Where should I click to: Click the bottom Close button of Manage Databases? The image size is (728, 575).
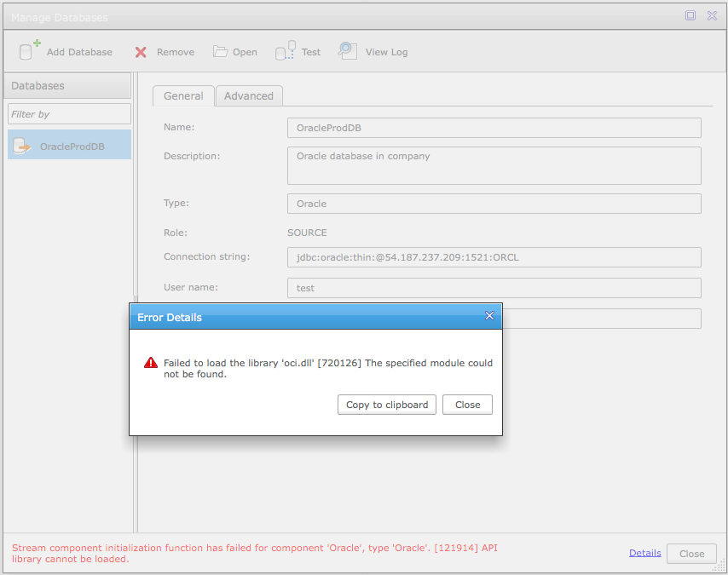(x=692, y=554)
